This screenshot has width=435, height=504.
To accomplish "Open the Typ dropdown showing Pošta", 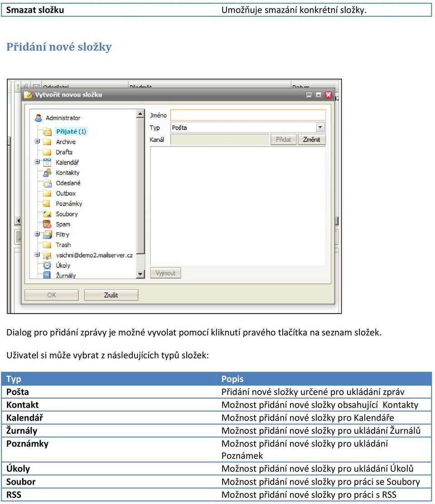I will (x=320, y=127).
